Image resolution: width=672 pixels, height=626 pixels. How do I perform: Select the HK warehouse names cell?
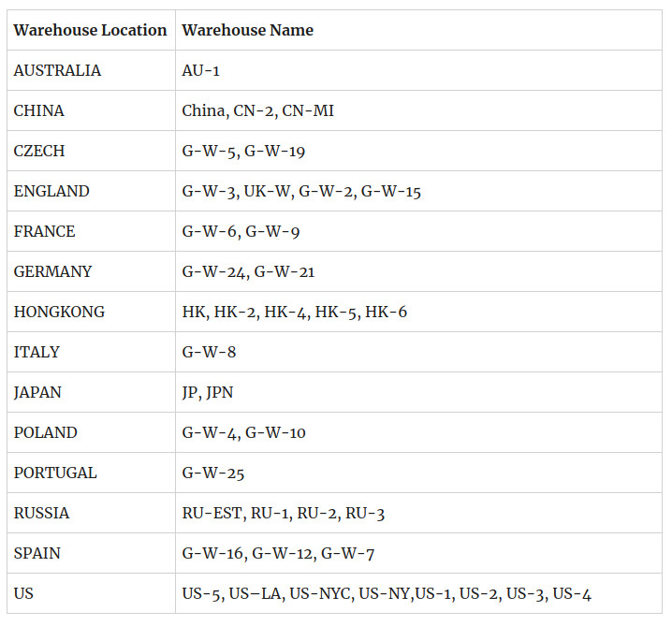(x=418, y=312)
